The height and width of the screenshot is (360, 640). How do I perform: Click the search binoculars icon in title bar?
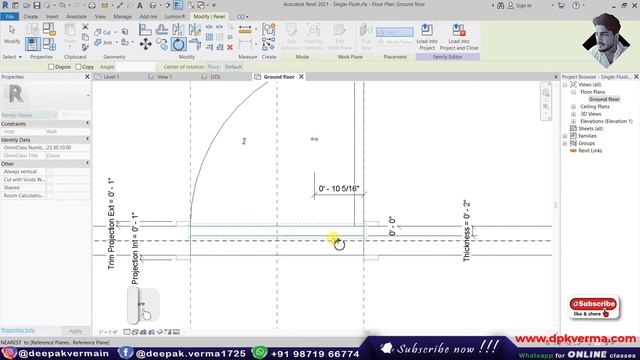(500, 5)
